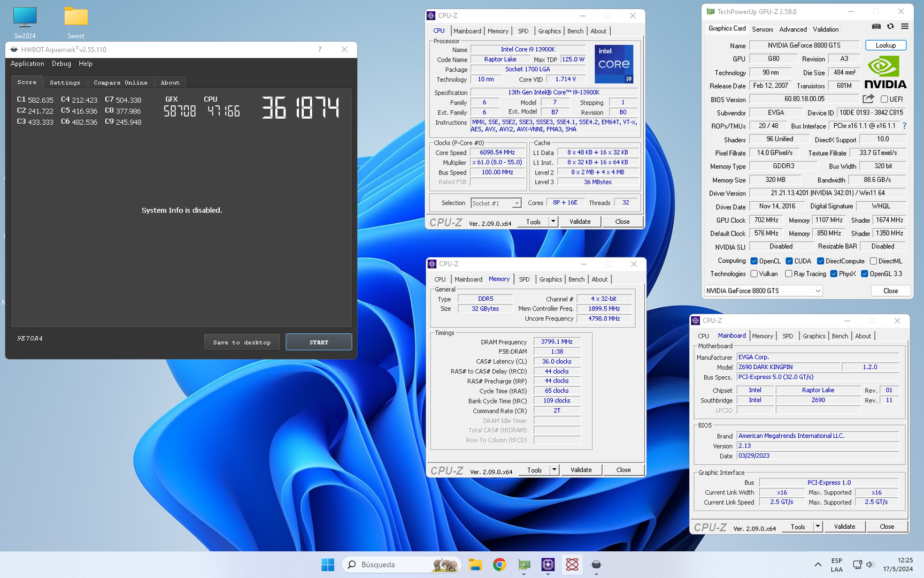This screenshot has height=578, width=924.
Task: Click Intel Core i9 logo in CPU-Z
Action: 614,64
